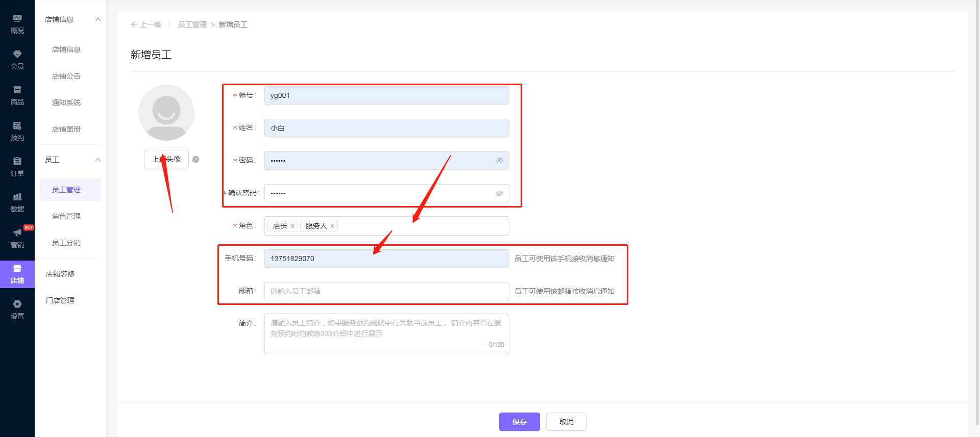
Task: Click the 手机号码 phone input
Action: pyautogui.click(x=386, y=259)
